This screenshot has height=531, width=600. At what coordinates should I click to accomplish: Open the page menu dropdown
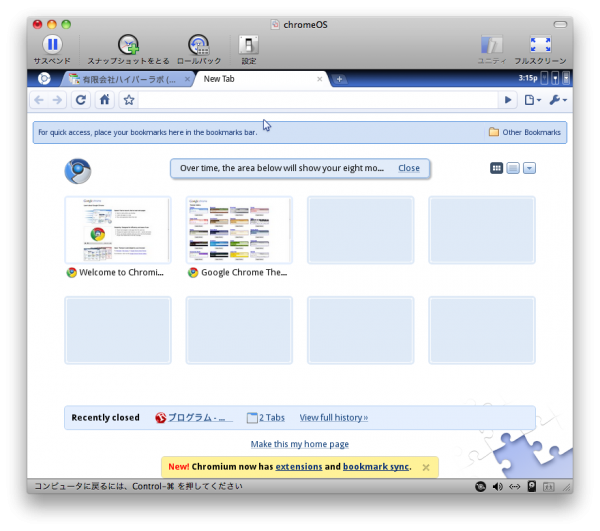pos(533,100)
